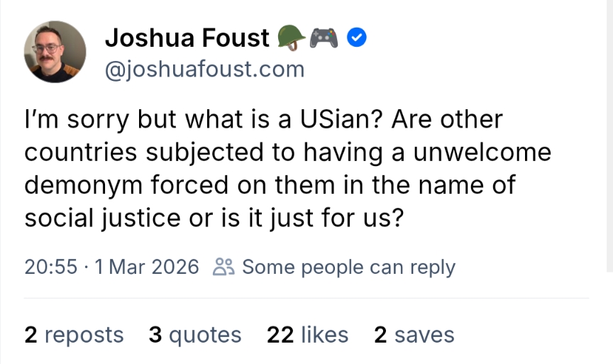The width and height of the screenshot is (613, 364).
Task: Click the word "USian" in the post
Action: click(339, 119)
